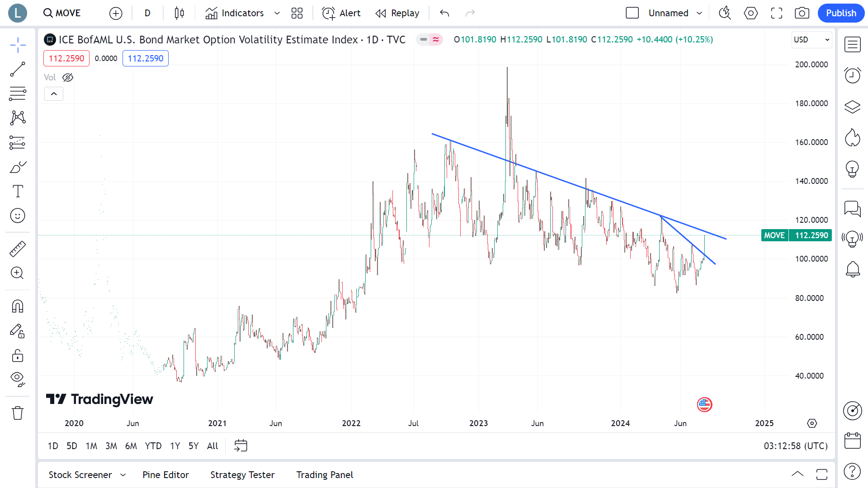Toggle the data status indicator pill
This screenshot has height=488, width=868.
tap(429, 40)
